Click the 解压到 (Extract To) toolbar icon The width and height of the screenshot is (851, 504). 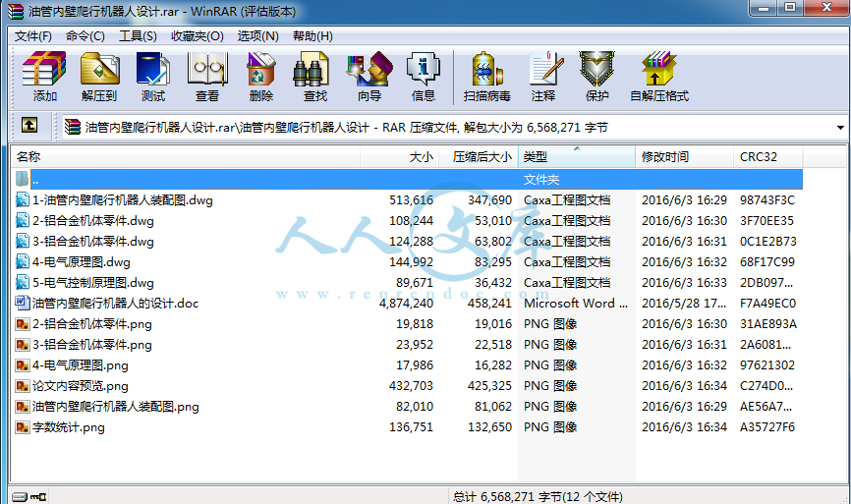[x=99, y=69]
